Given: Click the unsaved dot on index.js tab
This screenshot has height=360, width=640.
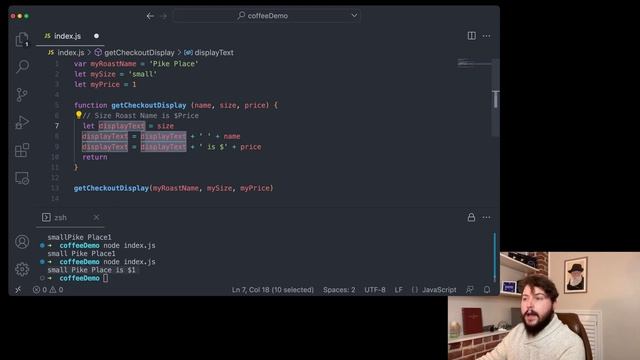Looking at the screenshot, I should [x=96, y=36].
